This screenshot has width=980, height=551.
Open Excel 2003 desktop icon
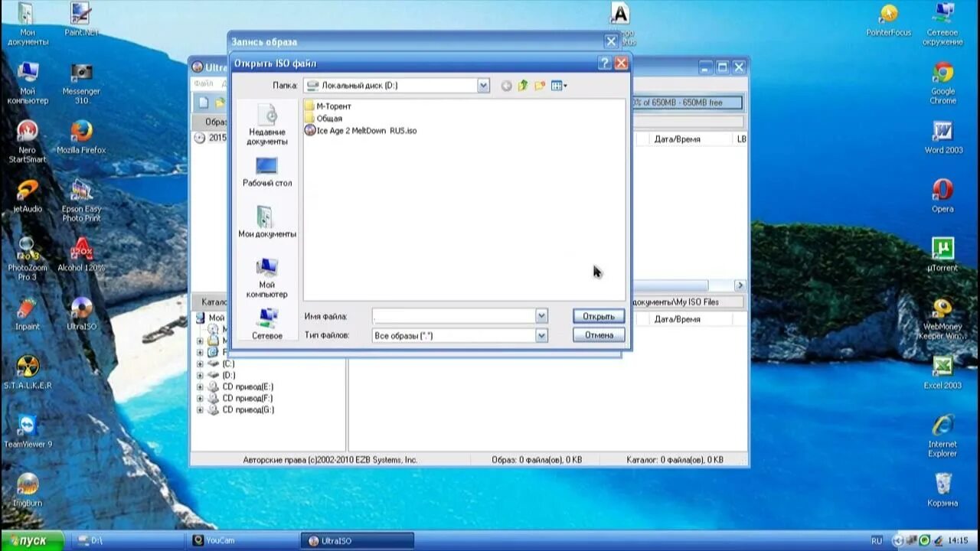pyautogui.click(x=942, y=373)
